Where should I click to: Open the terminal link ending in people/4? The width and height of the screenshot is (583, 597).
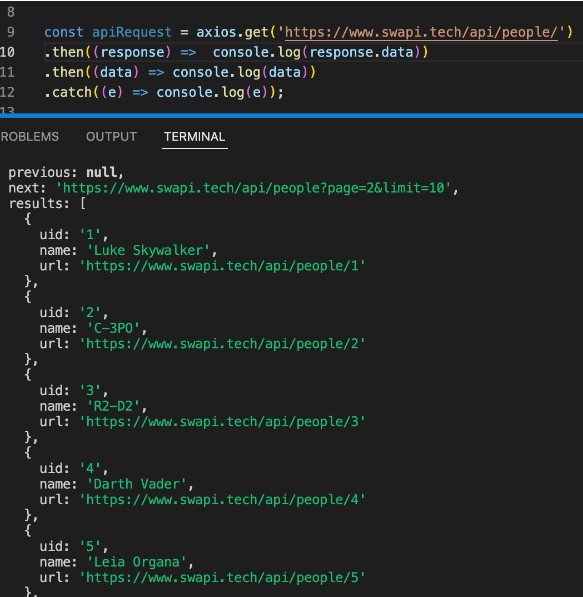point(222,500)
